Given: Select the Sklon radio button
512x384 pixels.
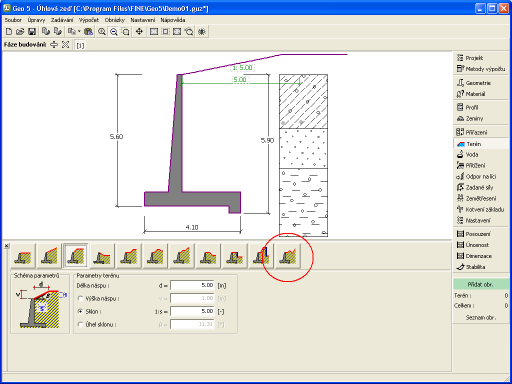Looking at the screenshot, I should point(80,311).
